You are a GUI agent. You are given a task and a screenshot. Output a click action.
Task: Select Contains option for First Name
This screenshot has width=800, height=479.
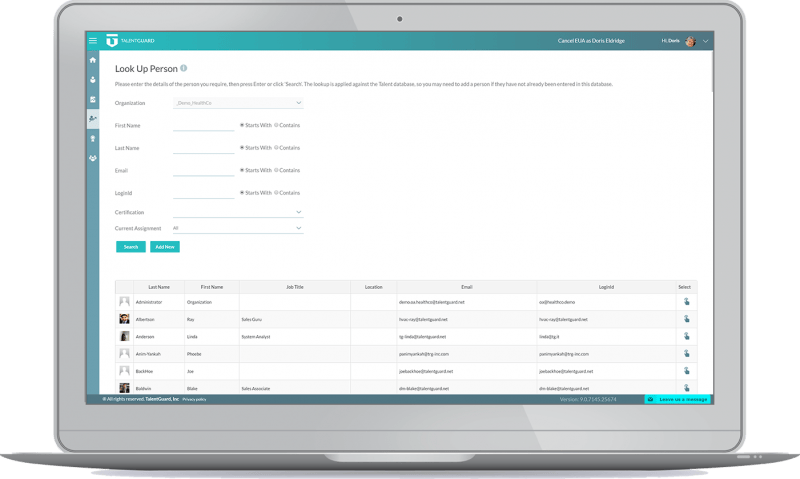click(276, 125)
